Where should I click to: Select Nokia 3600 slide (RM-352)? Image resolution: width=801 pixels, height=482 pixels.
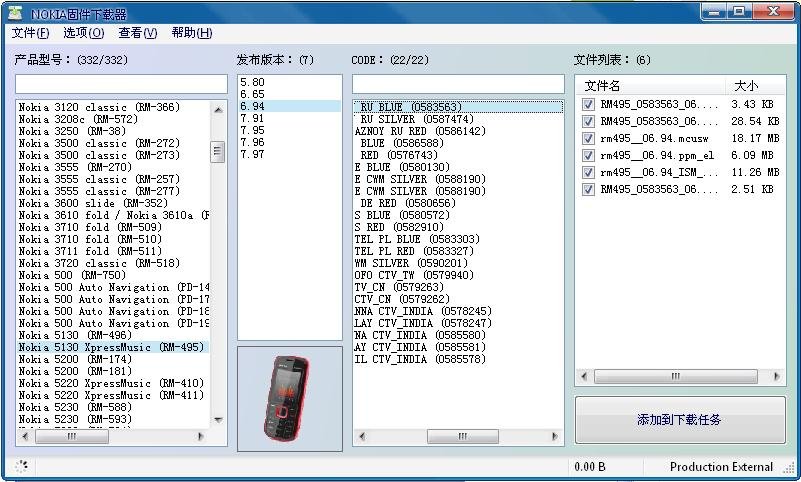[113, 203]
